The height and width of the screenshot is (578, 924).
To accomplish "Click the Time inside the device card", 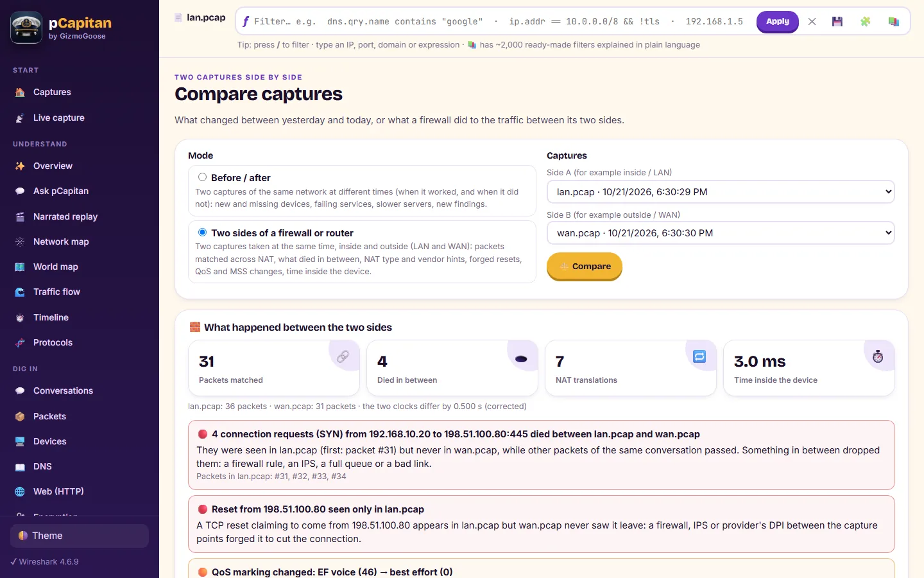I will (x=809, y=368).
